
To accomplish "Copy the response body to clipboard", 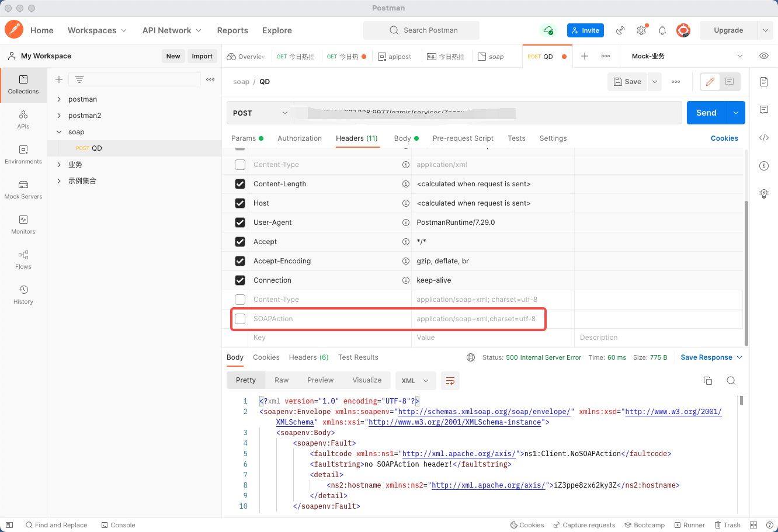I will (x=708, y=380).
